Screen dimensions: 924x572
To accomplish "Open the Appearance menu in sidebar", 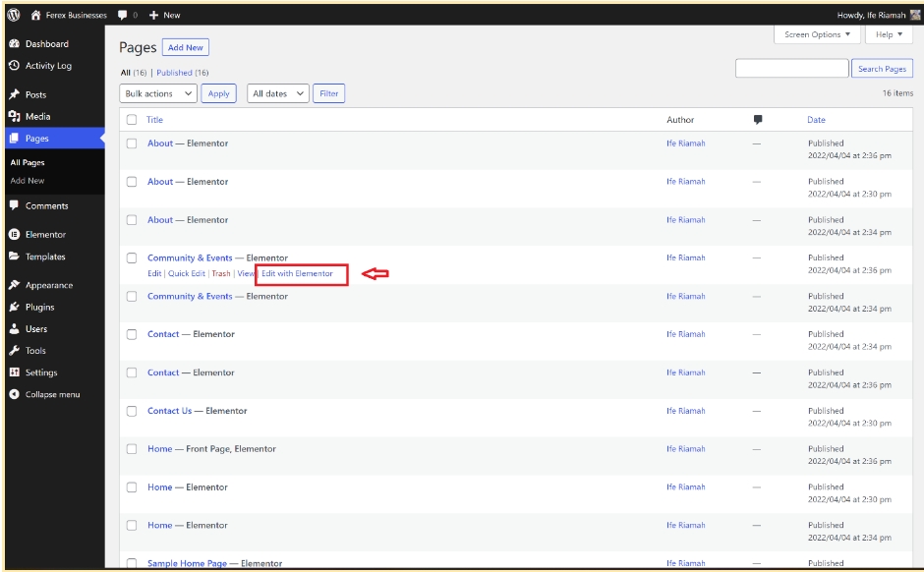I will pos(48,286).
